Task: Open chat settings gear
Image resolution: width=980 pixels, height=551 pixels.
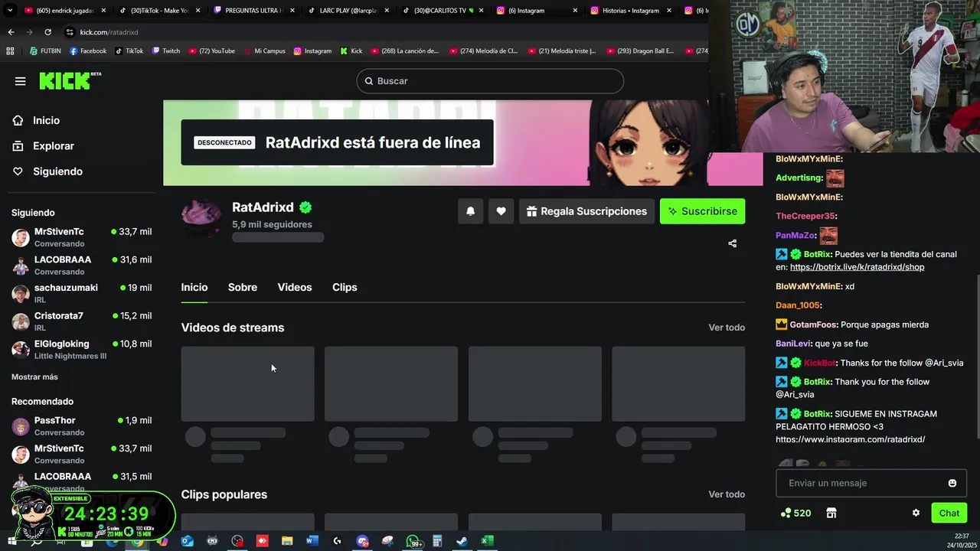Action: (916, 513)
